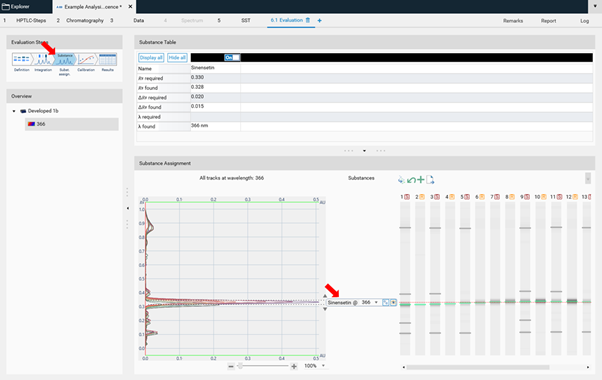Click the Explorer folder icon
Viewport: 602px width, 380px height.
click(x=6, y=7)
